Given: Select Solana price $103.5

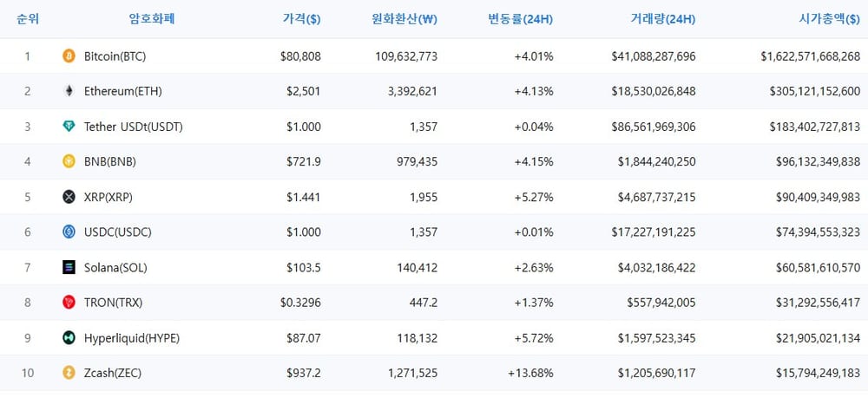Looking at the screenshot, I should [303, 268].
